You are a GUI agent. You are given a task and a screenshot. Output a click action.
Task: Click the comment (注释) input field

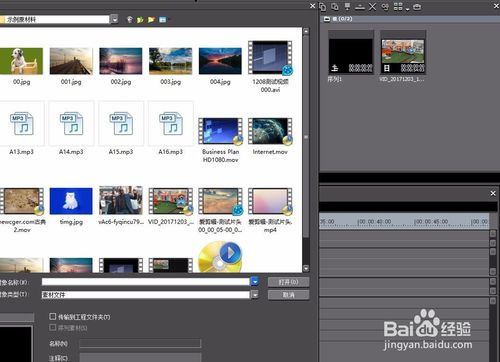point(140,358)
